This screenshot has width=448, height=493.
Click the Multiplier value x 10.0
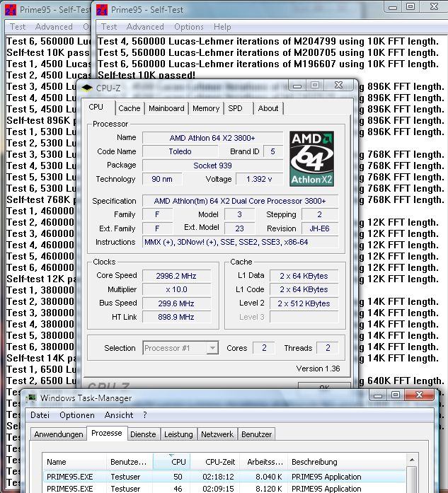tap(176, 289)
